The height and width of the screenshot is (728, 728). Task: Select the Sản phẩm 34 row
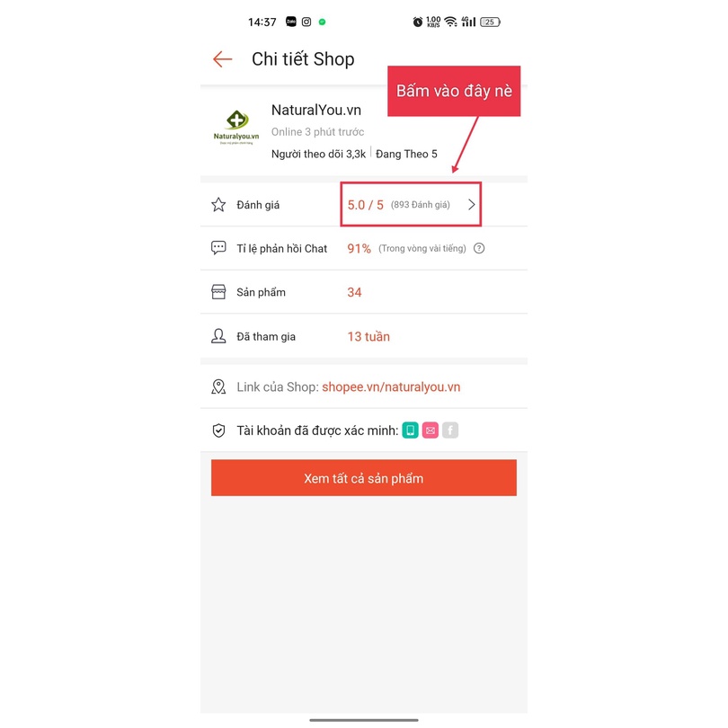coord(363,292)
